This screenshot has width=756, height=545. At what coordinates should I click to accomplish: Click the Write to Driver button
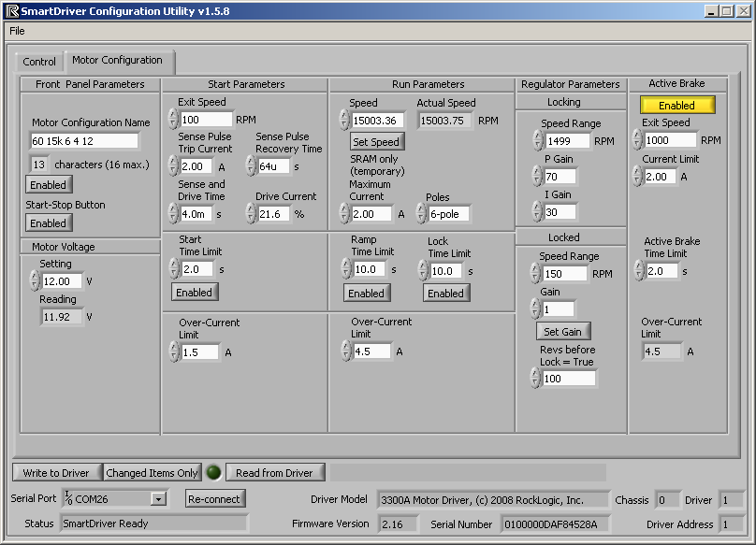tap(56, 473)
